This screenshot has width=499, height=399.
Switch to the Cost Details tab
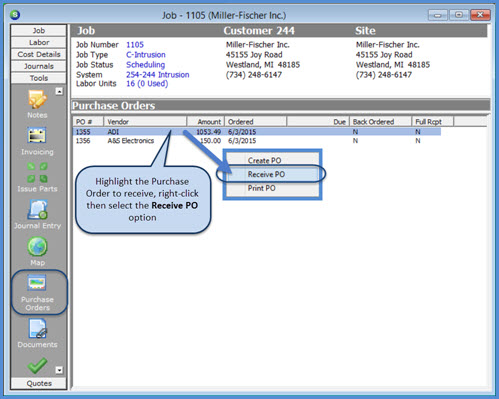39,54
